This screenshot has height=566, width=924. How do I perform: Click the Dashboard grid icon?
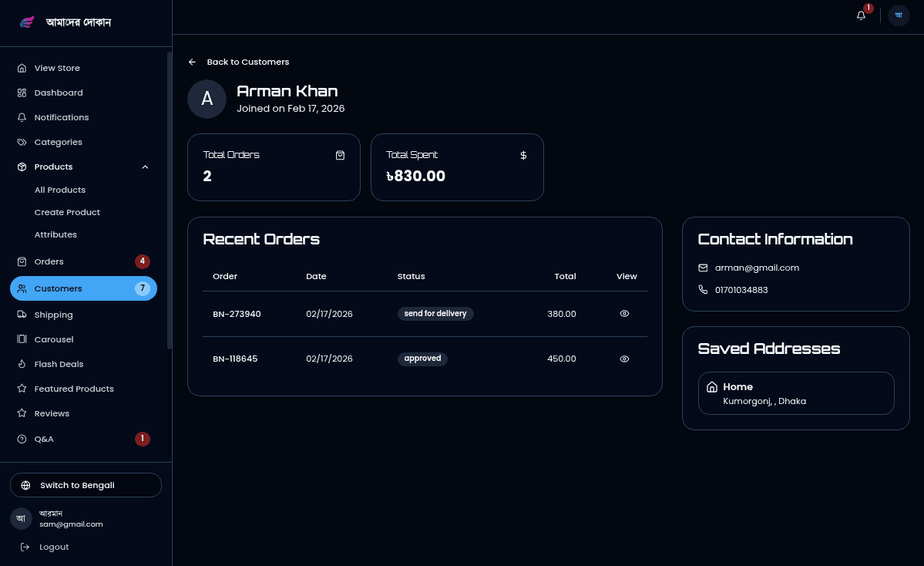tap(22, 93)
